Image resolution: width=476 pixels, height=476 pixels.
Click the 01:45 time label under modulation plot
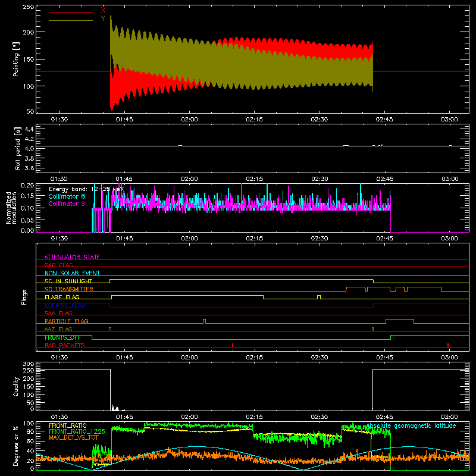[124, 239]
